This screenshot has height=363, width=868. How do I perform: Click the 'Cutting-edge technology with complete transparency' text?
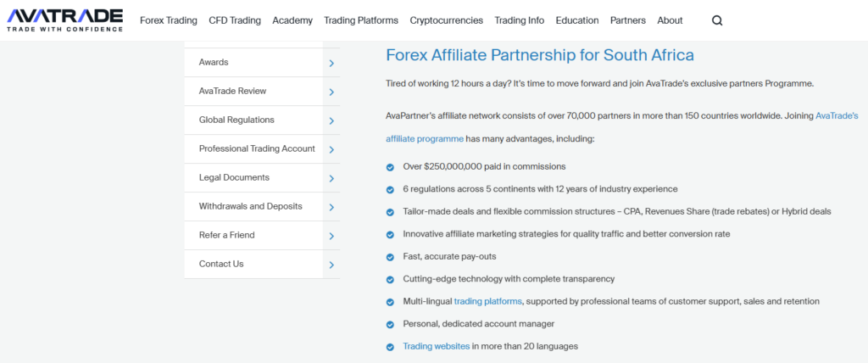tap(509, 279)
